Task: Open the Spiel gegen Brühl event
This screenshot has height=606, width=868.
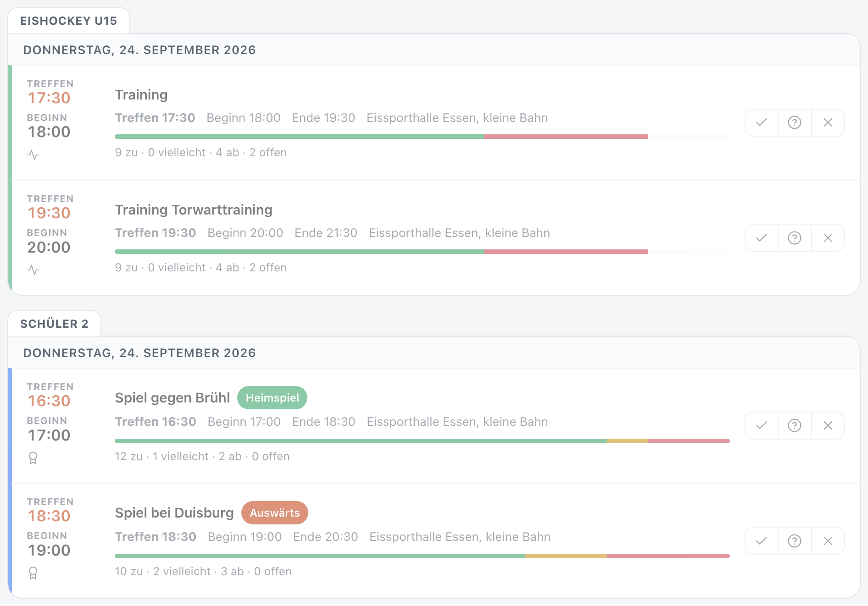Action: coord(172,398)
